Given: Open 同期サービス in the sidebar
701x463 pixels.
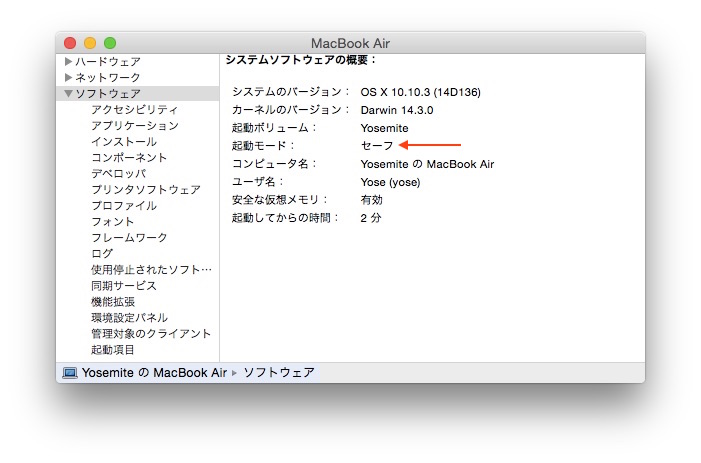Looking at the screenshot, I should click(124, 286).
